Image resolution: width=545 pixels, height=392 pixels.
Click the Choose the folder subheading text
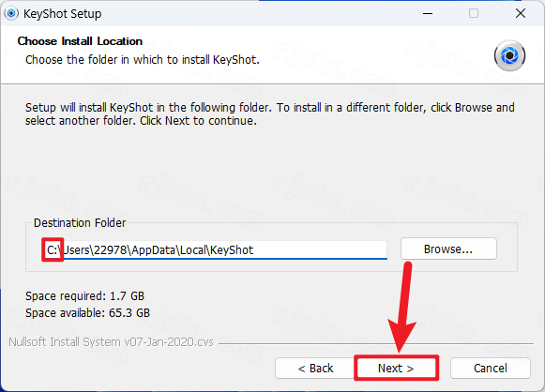pyautogui.click(x=143, y=60)
